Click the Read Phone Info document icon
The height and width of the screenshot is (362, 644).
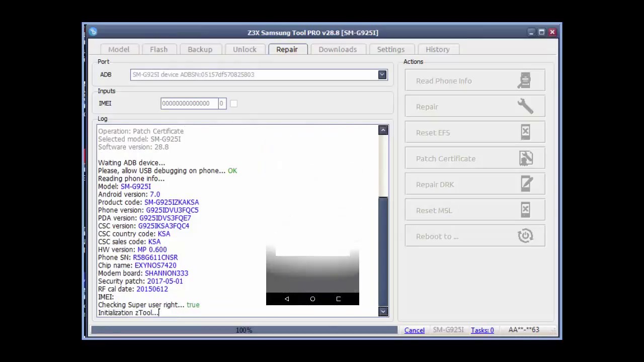525,80
